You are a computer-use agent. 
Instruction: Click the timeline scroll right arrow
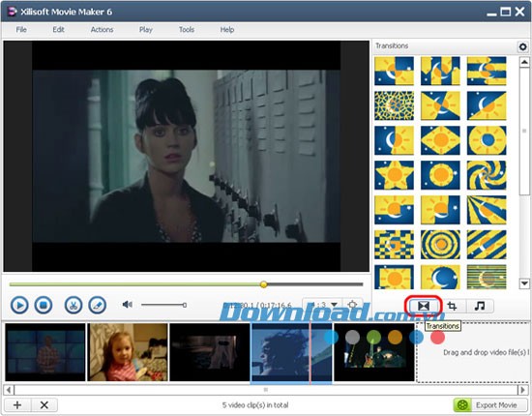click(x=523, y=390)
